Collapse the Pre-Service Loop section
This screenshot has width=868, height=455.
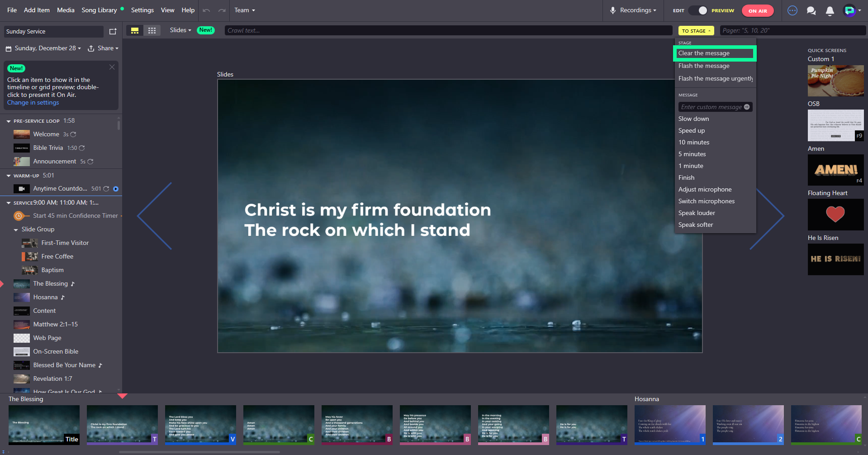9,121
